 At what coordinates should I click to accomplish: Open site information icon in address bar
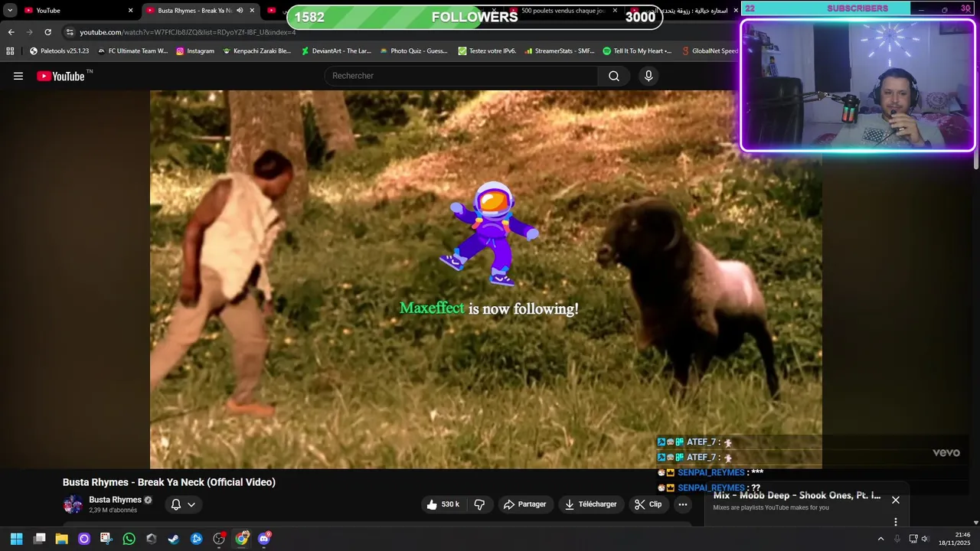pos(70,32)
